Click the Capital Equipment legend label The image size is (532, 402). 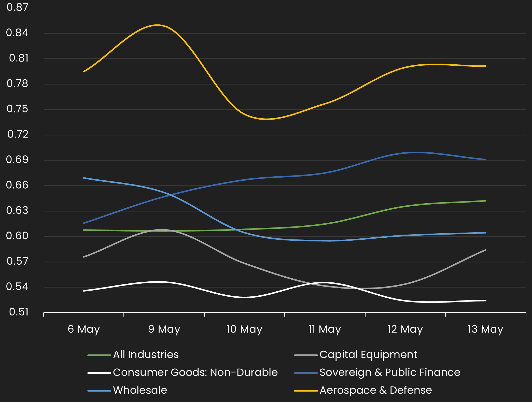click(x=368, y=355)
